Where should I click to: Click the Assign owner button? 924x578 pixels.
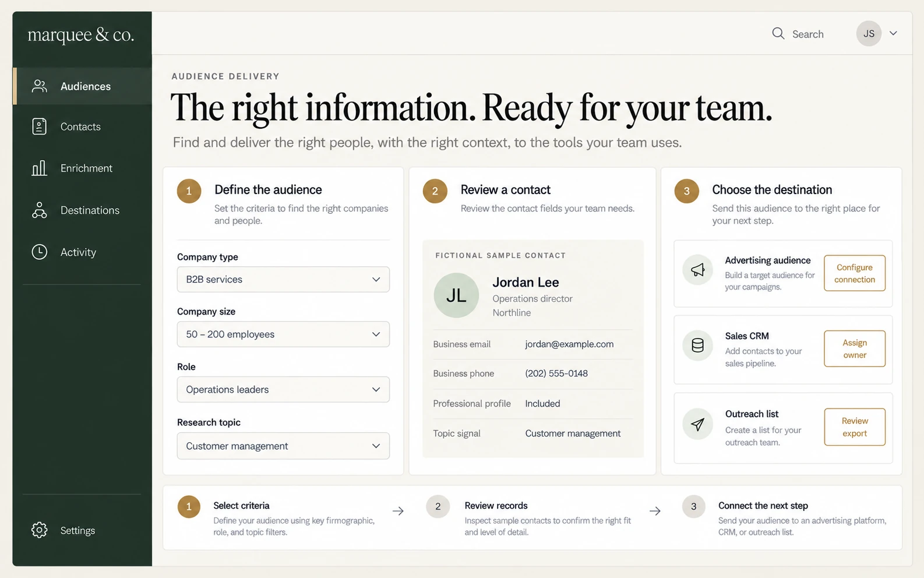pos(855,349)
